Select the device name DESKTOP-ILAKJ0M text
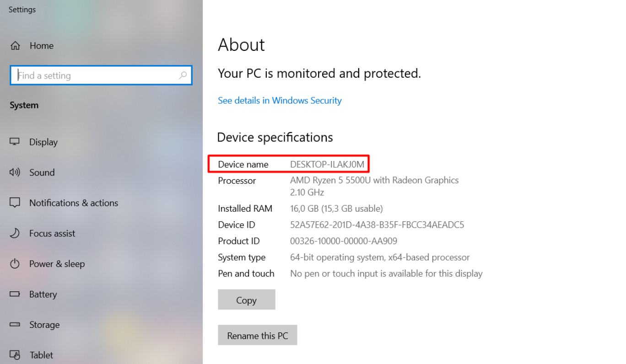 click(x=327, y=164)
